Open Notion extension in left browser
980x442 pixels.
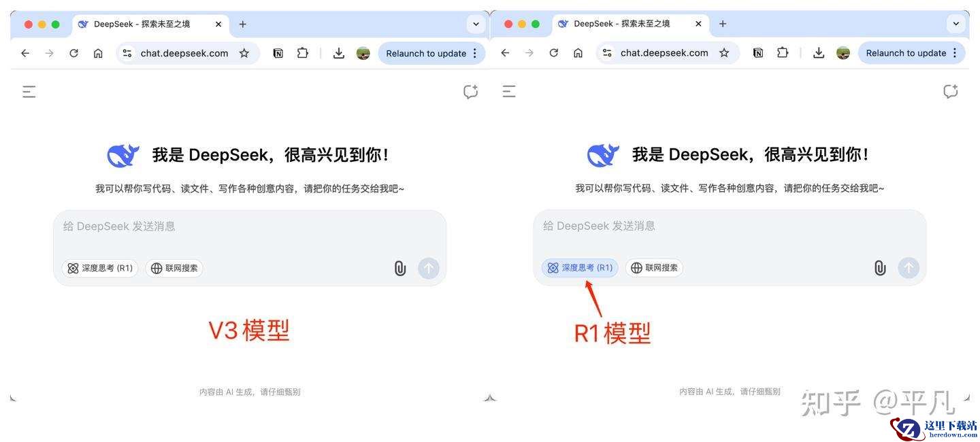click(x=278, y=53)
